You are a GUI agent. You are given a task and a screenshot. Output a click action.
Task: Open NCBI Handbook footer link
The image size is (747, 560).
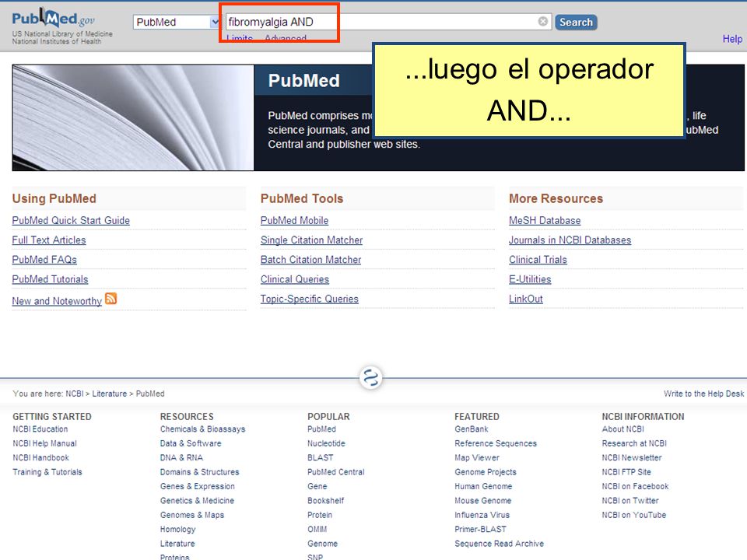40,457
